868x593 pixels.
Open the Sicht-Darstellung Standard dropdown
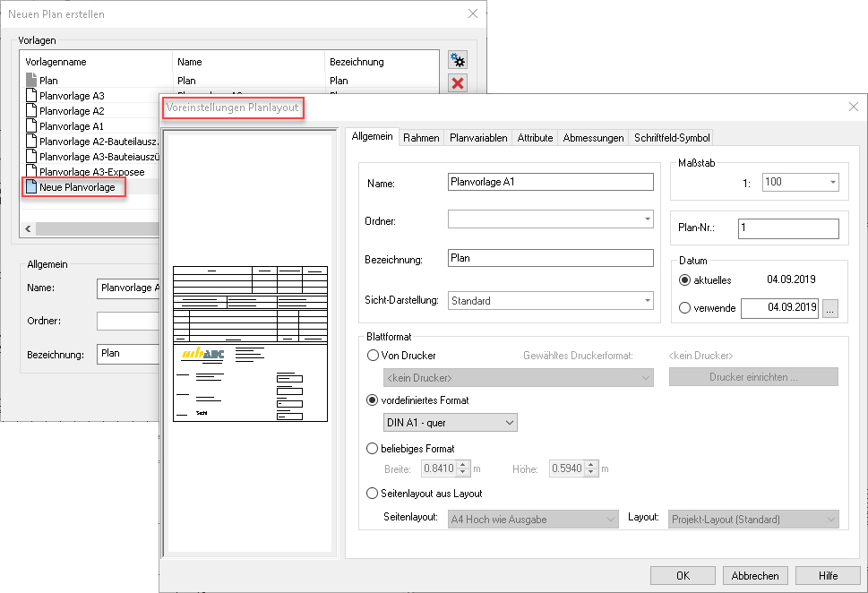click(550, 301)
